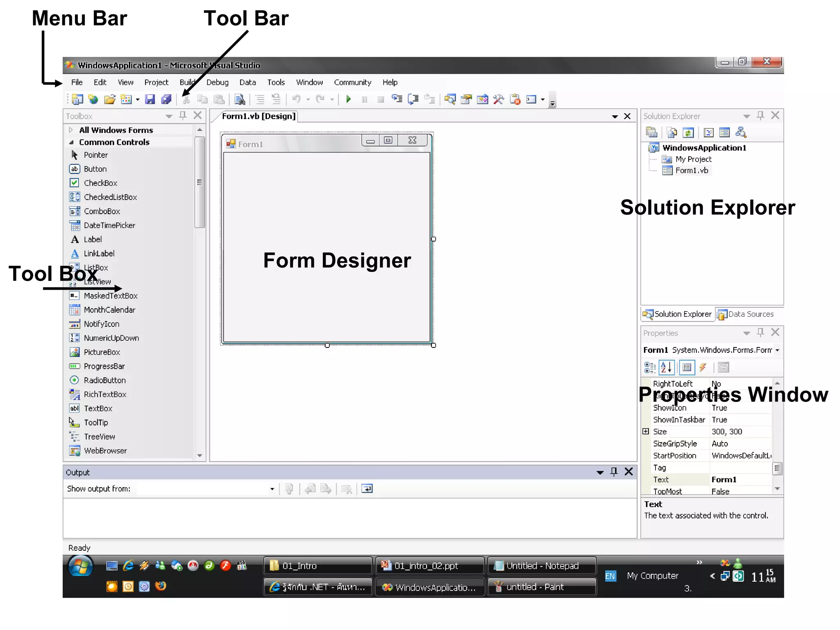The image size is (840, 630).
Task: Click the EN language indicator in taskbar
Action: pos(610,576)
